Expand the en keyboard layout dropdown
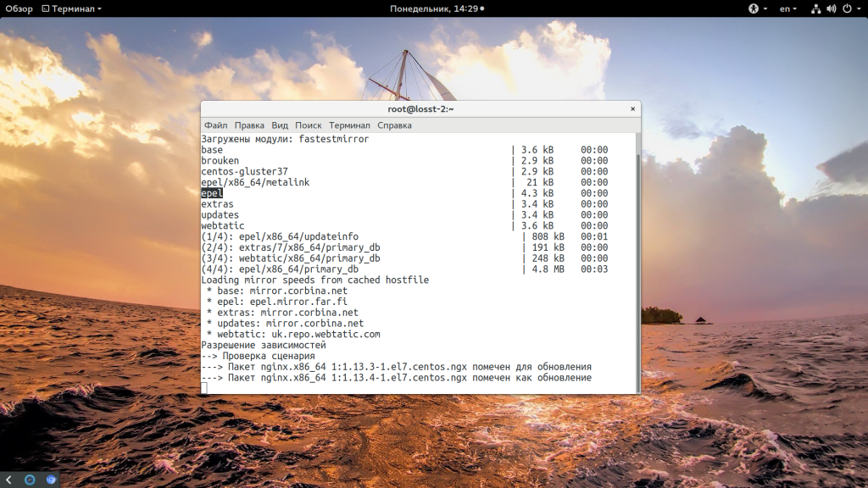 [789, 8]
